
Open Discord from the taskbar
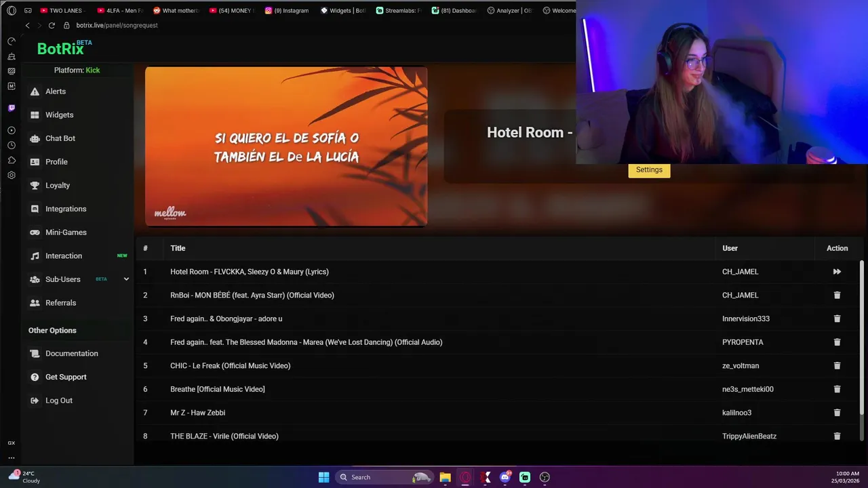click(x=505, y=477)
